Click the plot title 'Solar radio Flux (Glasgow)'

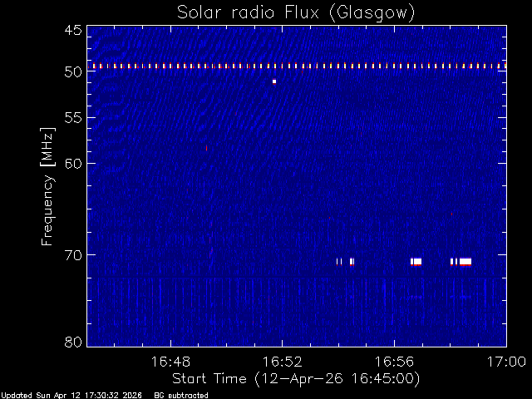pos(296,13)
